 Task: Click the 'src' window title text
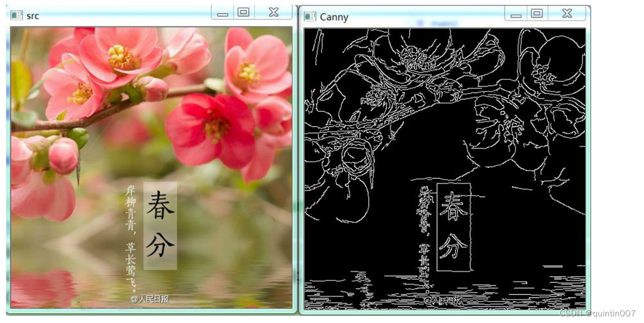(x=33, y=16)
